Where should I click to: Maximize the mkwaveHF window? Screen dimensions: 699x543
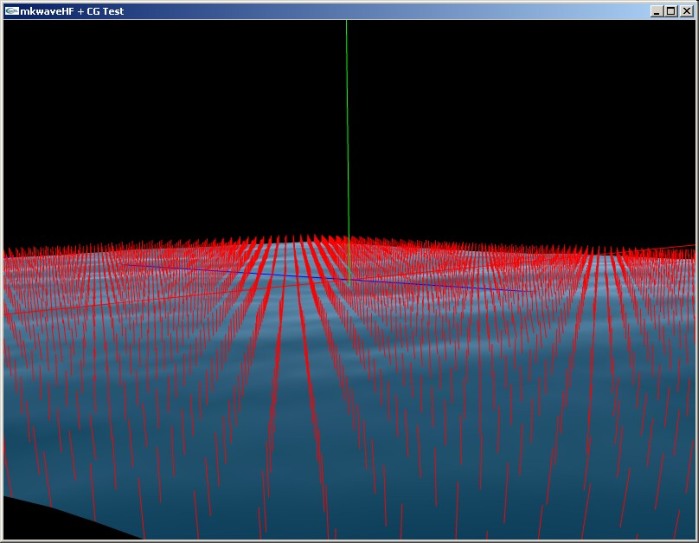pos(670,10)
